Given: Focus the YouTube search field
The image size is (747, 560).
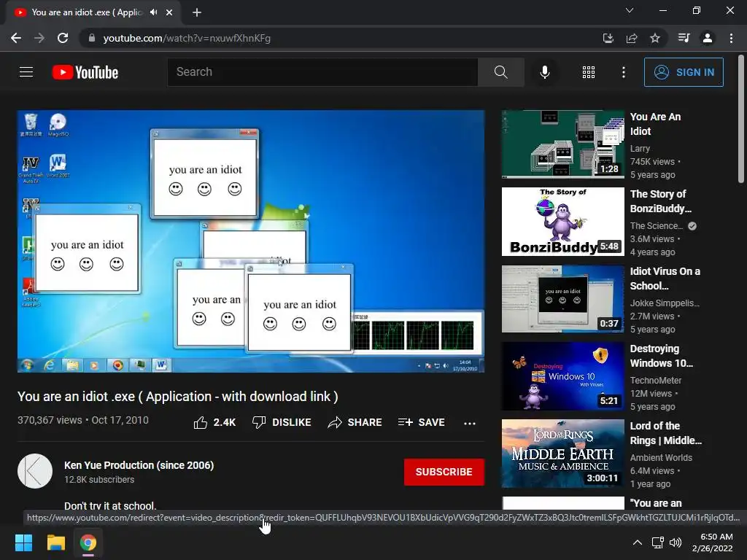Looking at the screenshot, I should 322,72.
